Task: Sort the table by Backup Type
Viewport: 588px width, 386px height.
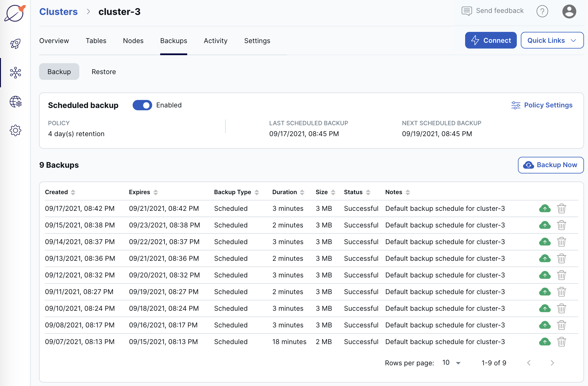Action: [236, 192]
